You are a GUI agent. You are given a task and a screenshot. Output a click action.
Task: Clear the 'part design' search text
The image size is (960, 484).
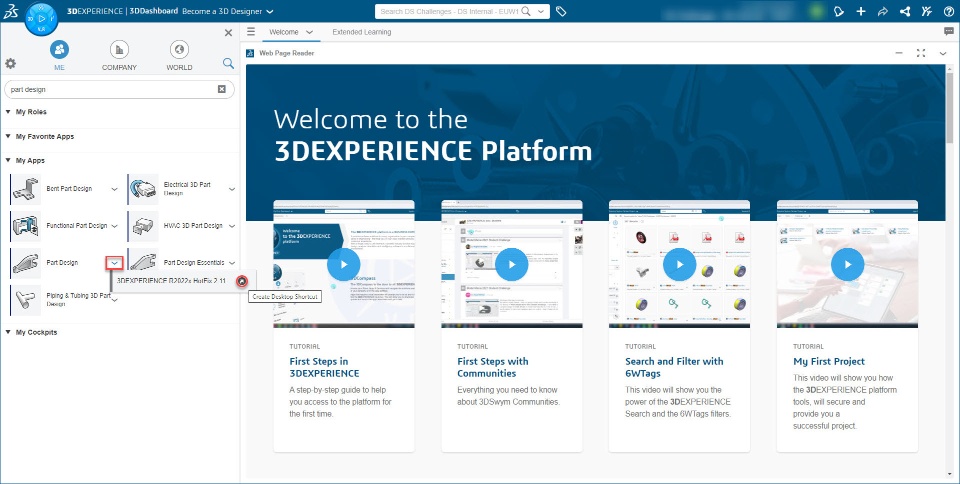tap(222, 89)
